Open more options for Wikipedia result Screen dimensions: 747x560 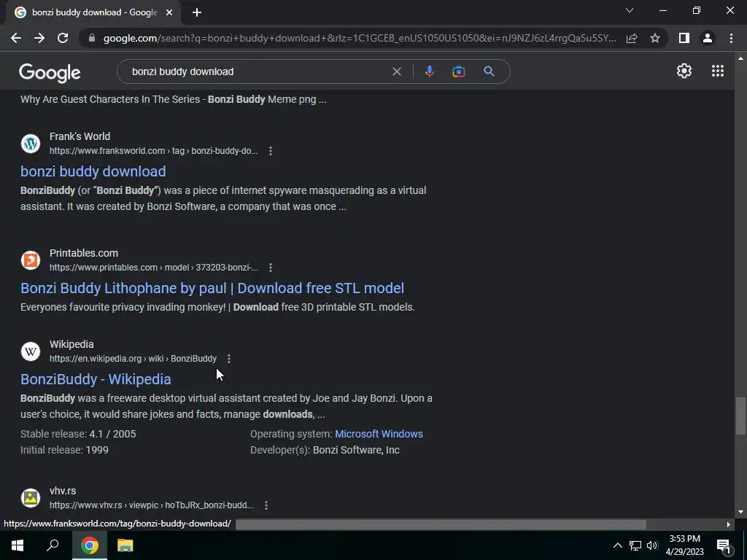point(229,359)
